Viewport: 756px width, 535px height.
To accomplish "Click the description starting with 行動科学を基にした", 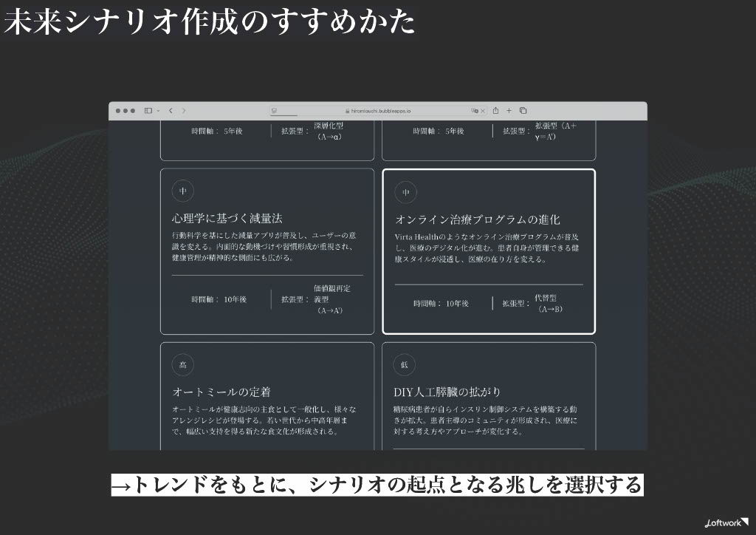I will (x=264, y=247).
